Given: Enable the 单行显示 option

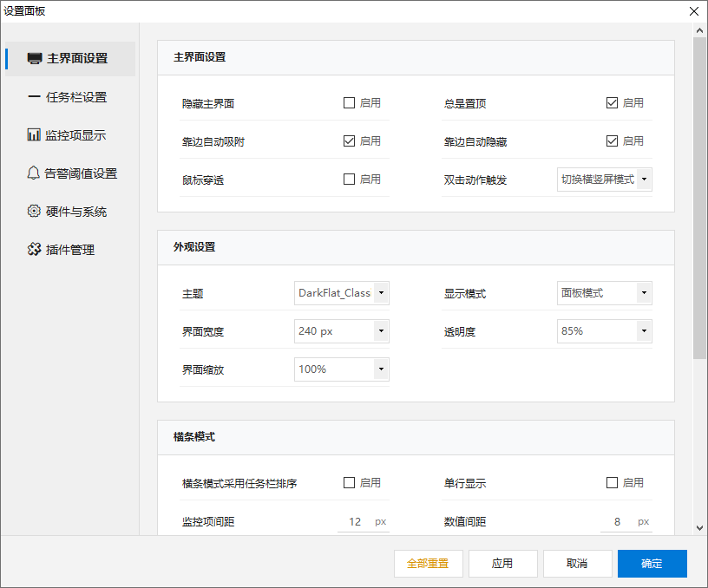Looking at the screenshot, I should click(x=612, y=482).
